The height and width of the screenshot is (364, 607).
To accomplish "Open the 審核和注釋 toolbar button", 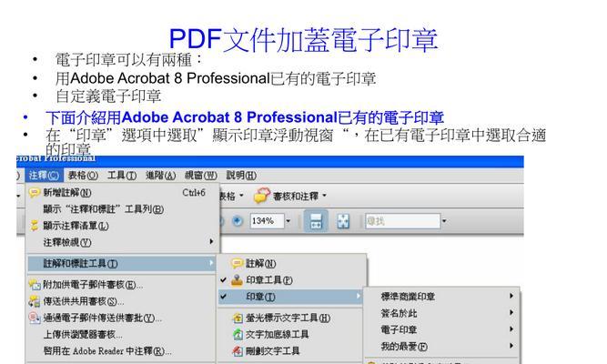I will coord(290,196).
